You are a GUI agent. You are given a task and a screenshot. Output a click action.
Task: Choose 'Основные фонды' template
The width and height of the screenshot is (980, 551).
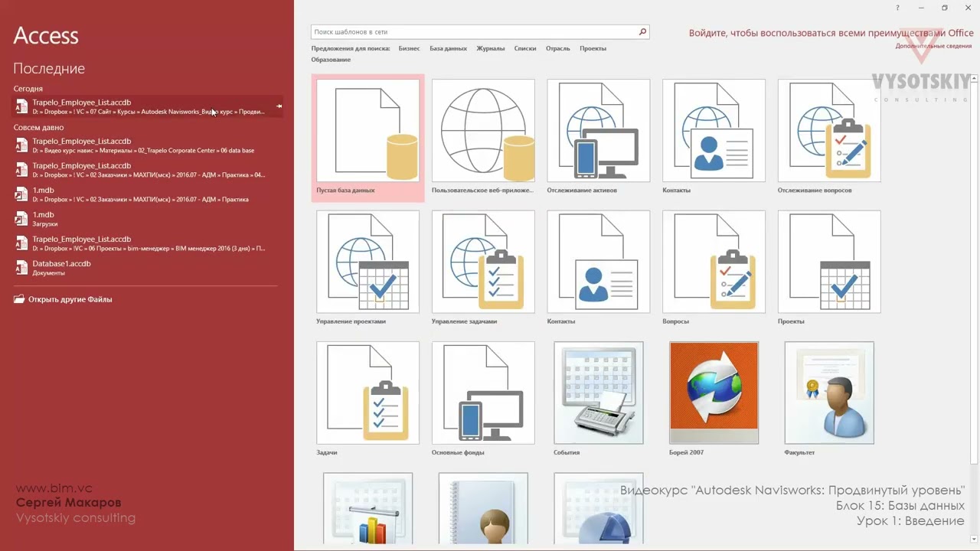click(x=483, y=399)
